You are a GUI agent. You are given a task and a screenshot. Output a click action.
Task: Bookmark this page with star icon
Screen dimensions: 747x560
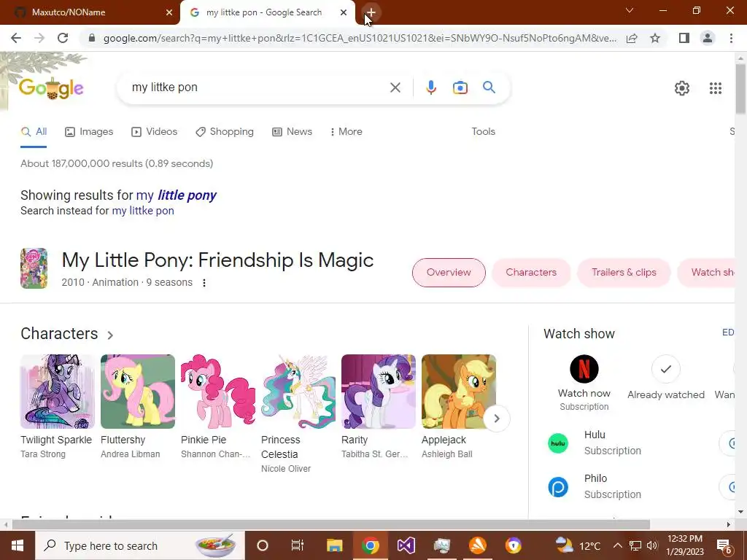(655, 38)
